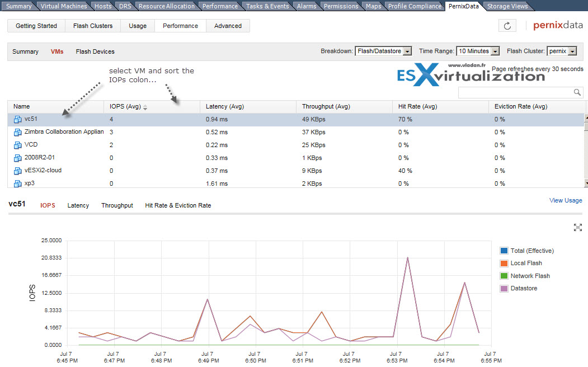Sort by Hit Rate (Avg) column header
Screen dimensions: 588x367
(441, 106)
